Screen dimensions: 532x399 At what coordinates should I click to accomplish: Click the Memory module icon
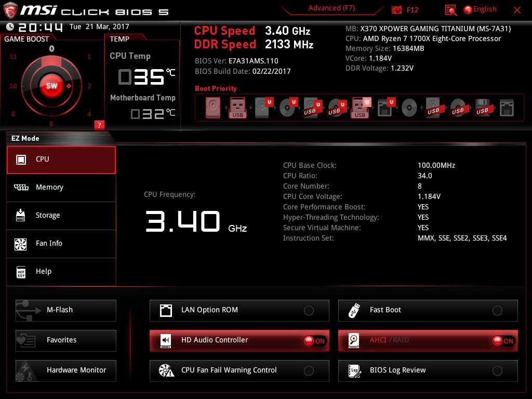[21, 187]
